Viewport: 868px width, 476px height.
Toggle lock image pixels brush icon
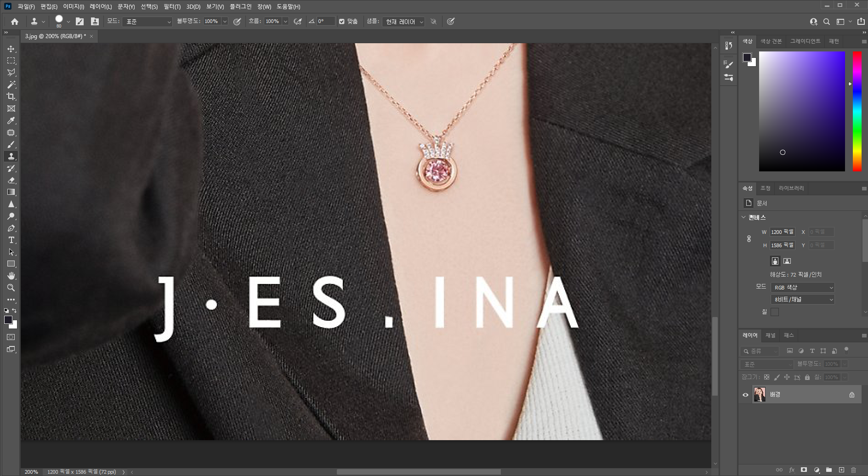pyautogui.click(x=777, y=377)
